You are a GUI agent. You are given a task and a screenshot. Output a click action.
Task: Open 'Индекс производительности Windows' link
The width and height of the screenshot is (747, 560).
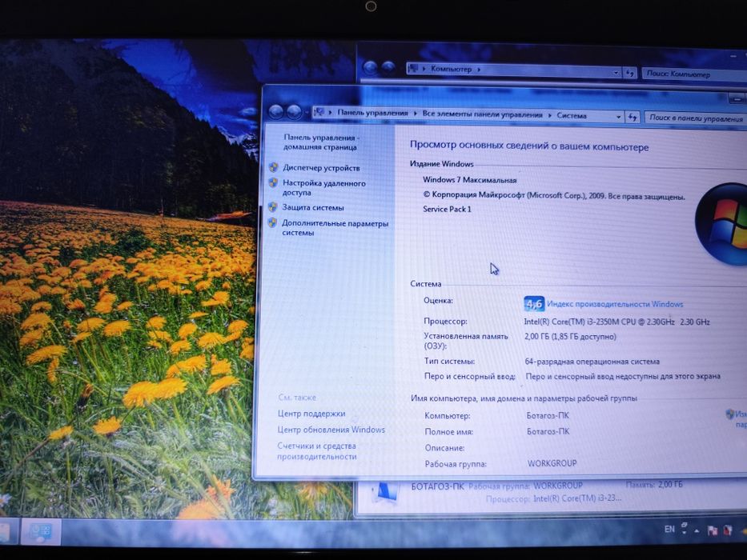[615, 304]
